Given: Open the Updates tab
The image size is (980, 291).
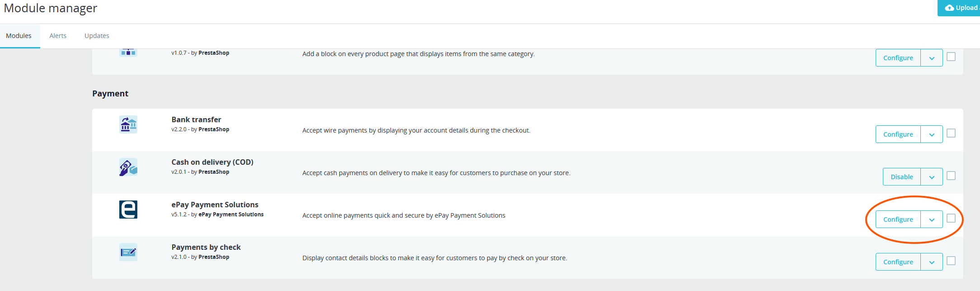Looking at the screenshot, I should (97, 36).
